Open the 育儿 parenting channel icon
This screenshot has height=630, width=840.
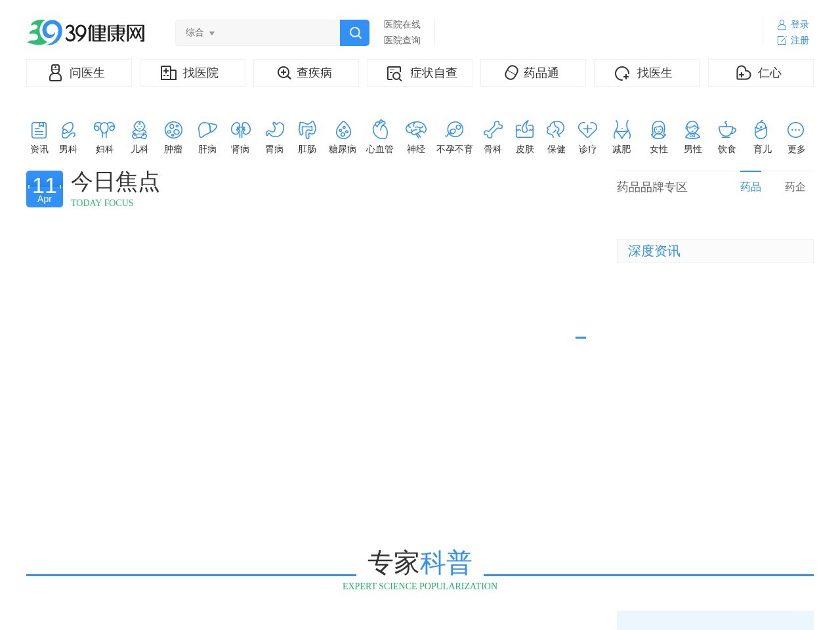(762, 136)
